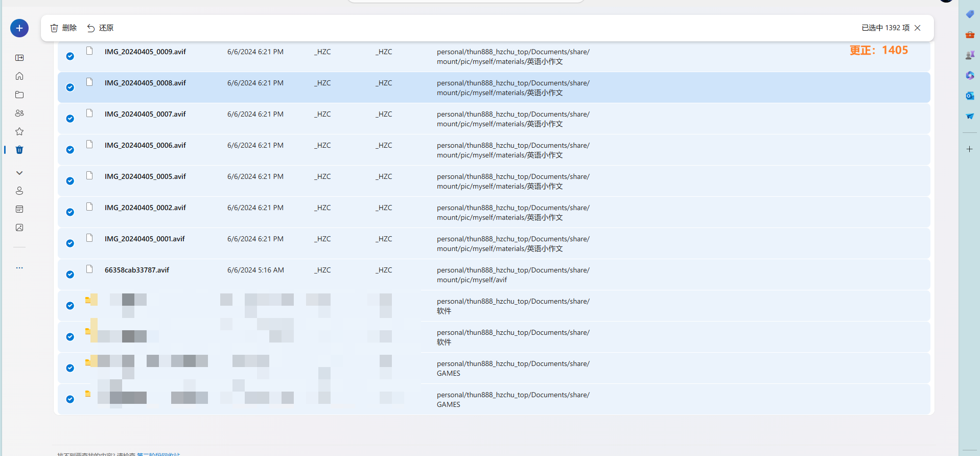Click the path ending mount/pic/myself/avif
Image resolution: width=980 pixels, height=456 pixels.
pyautogui.click(x=513, y=275)
